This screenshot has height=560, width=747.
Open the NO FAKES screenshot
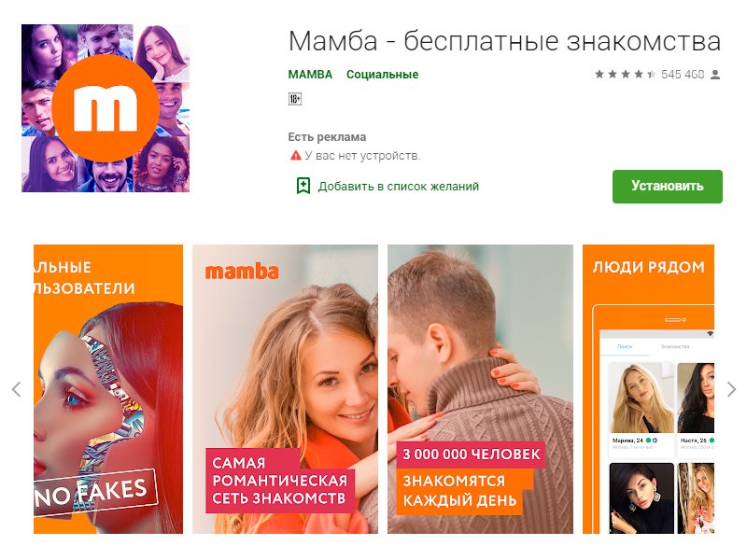[x=108, y=389]
